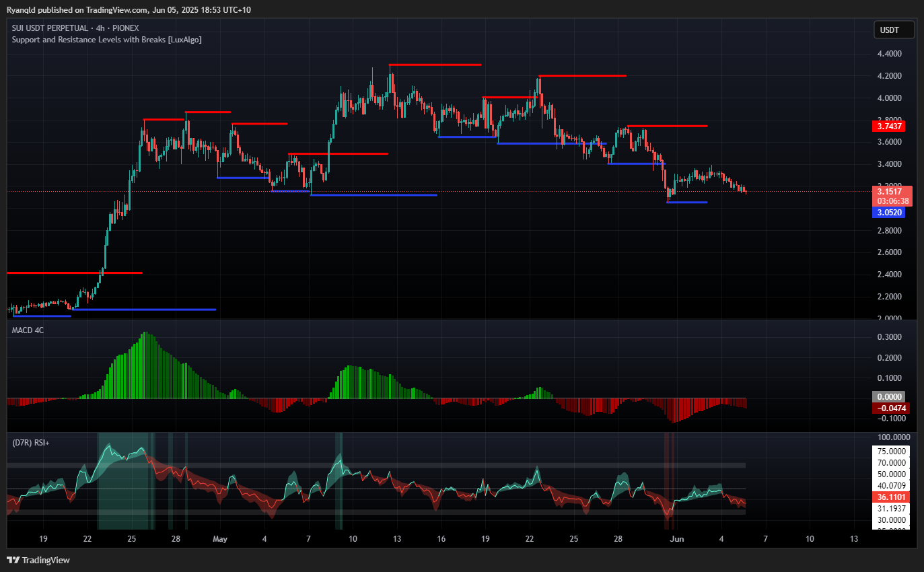Click the 2.4000 price axis value
Image resolution: width=924 pixels, height=572 pixels.
(x=890, y=275)
